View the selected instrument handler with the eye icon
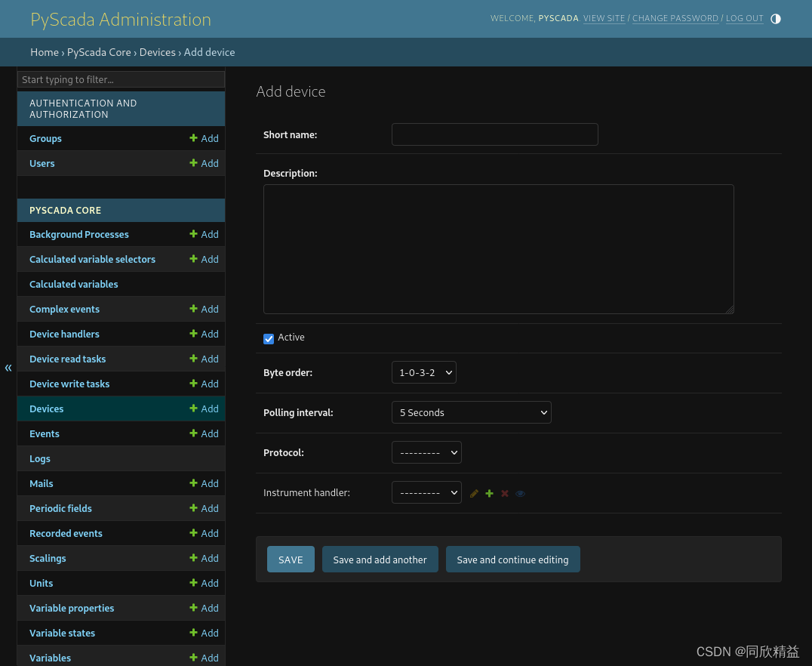This screenshot has height=666, width=812. click(x=520, y=492)
